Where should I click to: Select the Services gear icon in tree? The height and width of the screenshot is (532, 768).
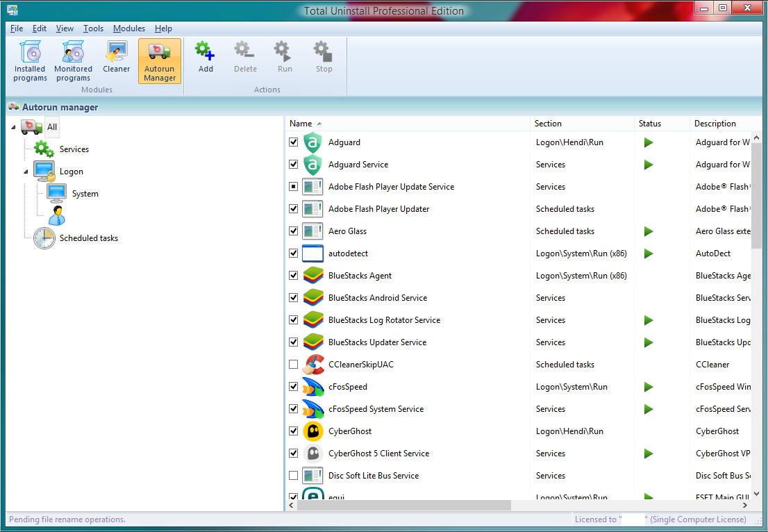[44, 149]
